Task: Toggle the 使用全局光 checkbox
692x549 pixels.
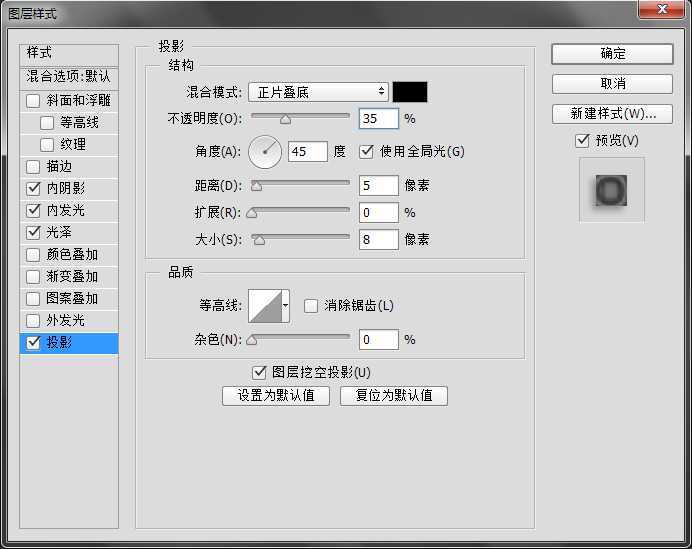Action: pos(366,152)
